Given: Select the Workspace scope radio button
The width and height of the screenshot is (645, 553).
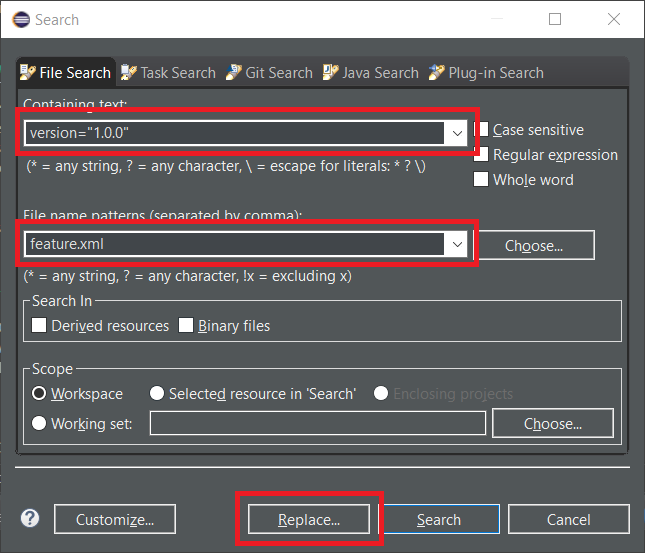Looking at the screenshot, I should coord(40,393).
